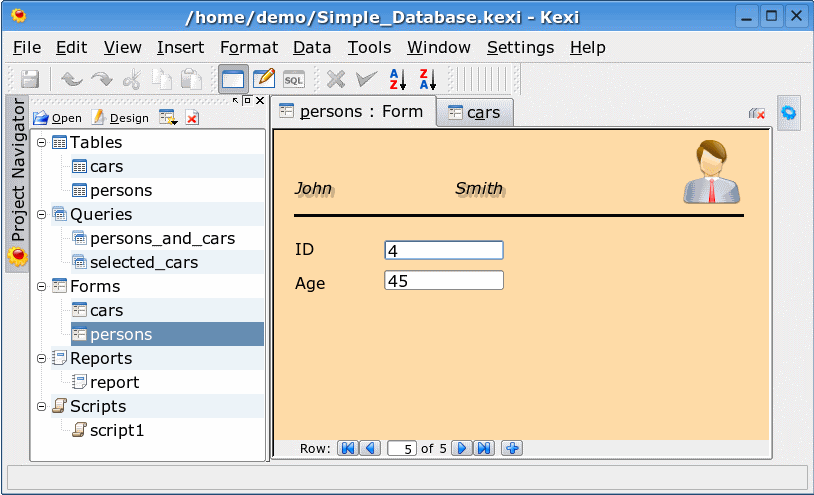Viewport: 814px width, 495px height.
Task: Click the Design button in Project Navigator
Action: pyautogui.click(x=120, y=118)
